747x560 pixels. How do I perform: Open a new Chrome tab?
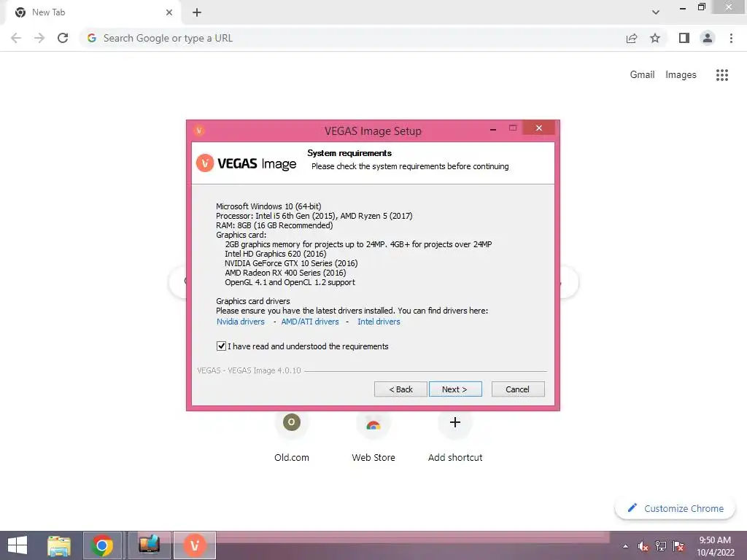pos(197,12)
